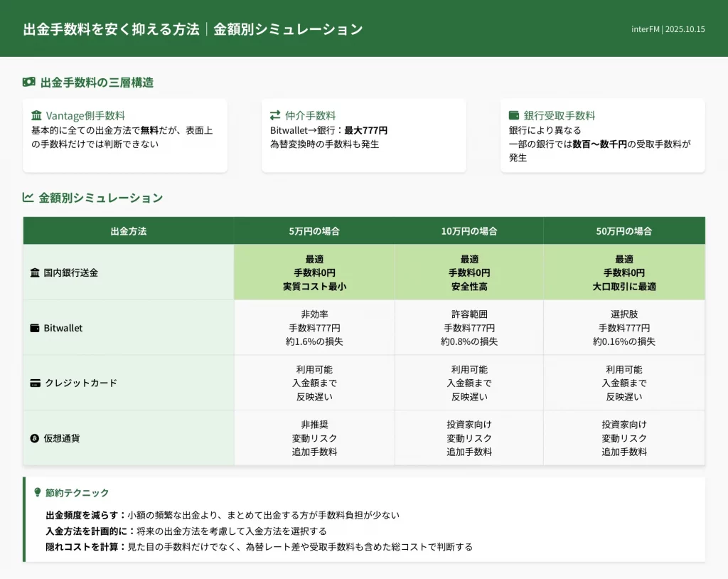Click the bank icon in 国内銀行送金 row
728x579 pixels.
coord(35,272)
